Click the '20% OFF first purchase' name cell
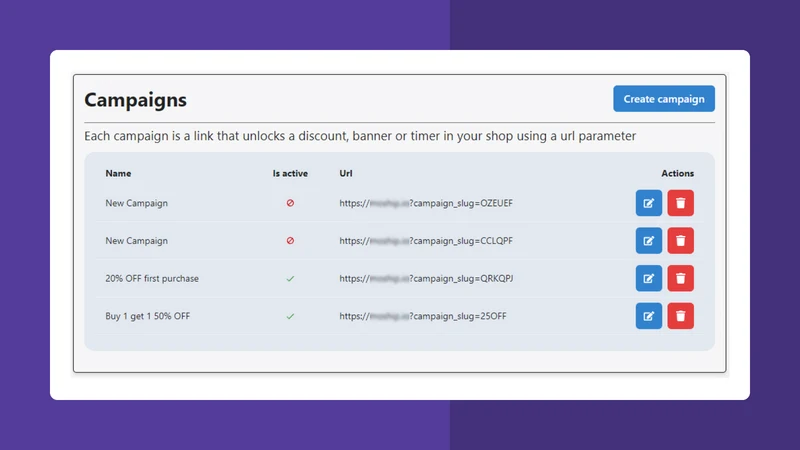Image resolution: width=800 pixels, height=450 pixels. pyautogui.click(x=152, y=279)
